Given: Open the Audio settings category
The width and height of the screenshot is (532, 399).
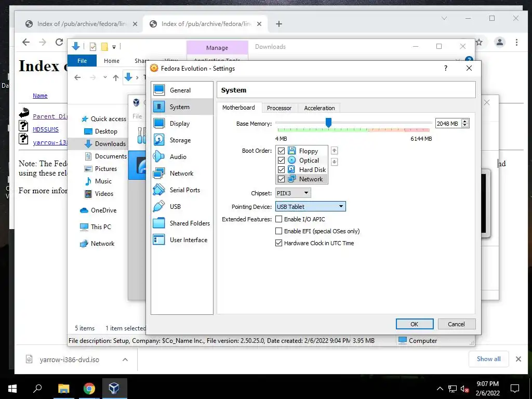Looking at the screenshot, I should [182, 157].
